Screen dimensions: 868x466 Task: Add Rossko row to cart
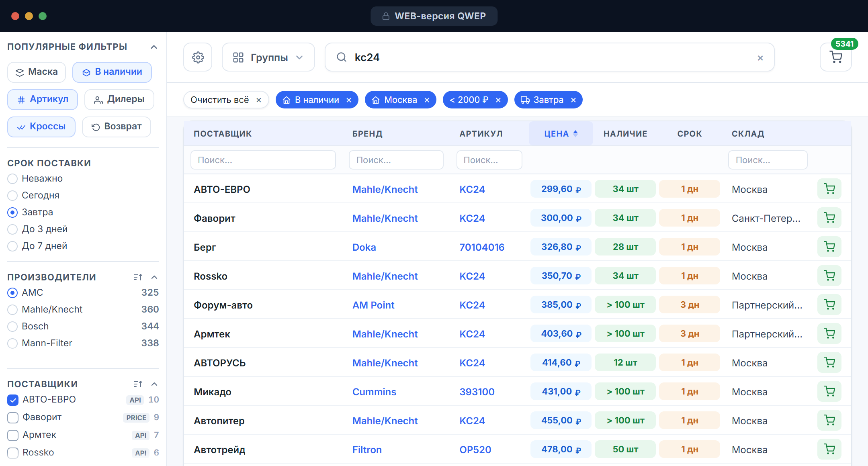(829, 276)
